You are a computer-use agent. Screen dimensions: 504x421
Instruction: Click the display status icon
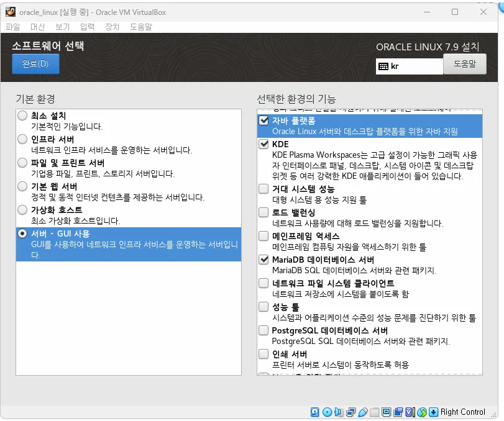click(x=387, y=412)
